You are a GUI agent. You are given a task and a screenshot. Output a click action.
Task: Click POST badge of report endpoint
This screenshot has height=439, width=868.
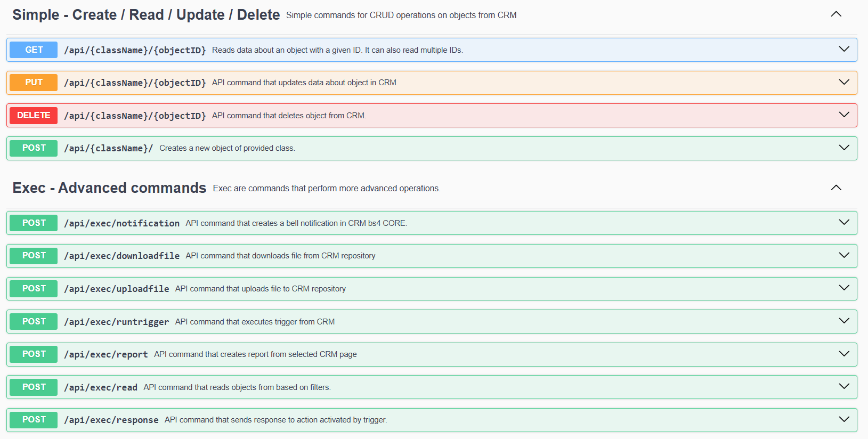point(34,354)
